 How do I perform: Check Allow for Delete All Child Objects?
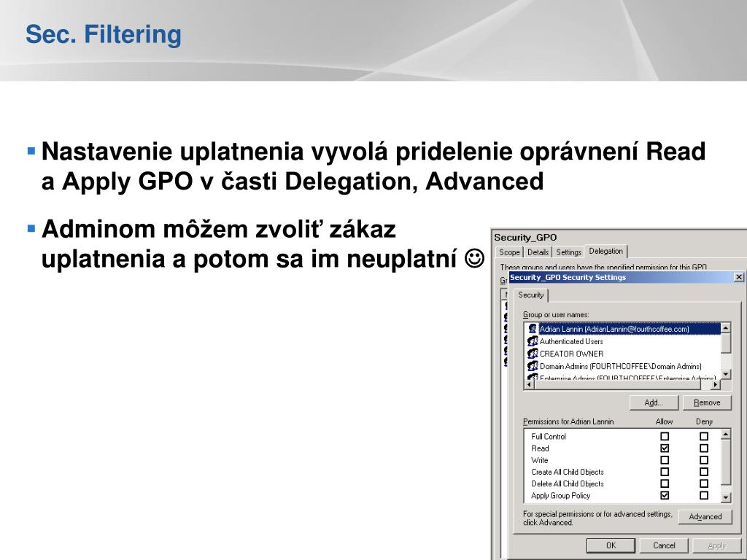[665, 483]
